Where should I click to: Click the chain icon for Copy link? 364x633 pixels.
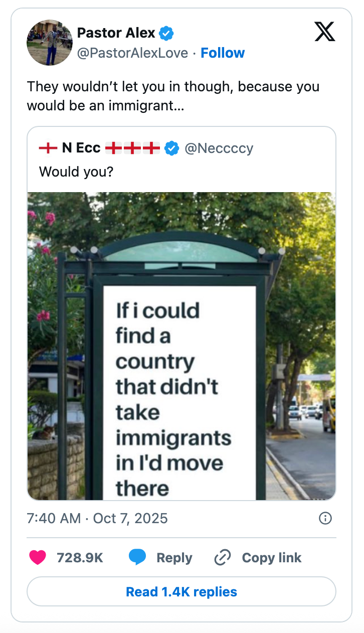222,558
